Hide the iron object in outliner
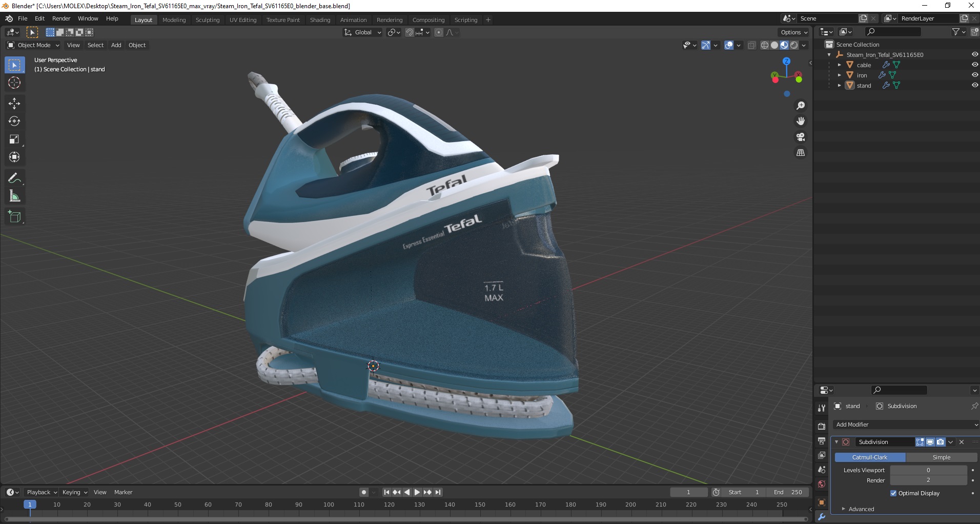Image resolution: width=980 pixels, height=524 pixels. click(x=974, y=75)
